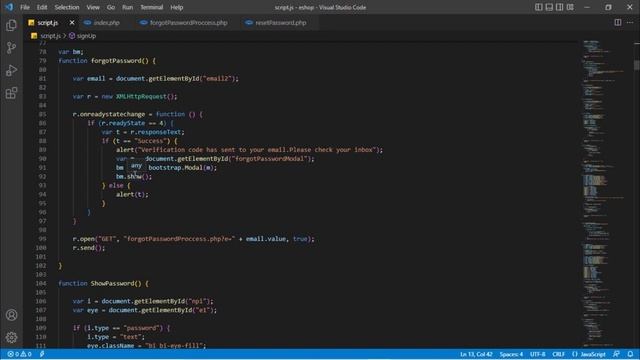Open the Terminal menu

pyautogui.click(x=151, y=7)
